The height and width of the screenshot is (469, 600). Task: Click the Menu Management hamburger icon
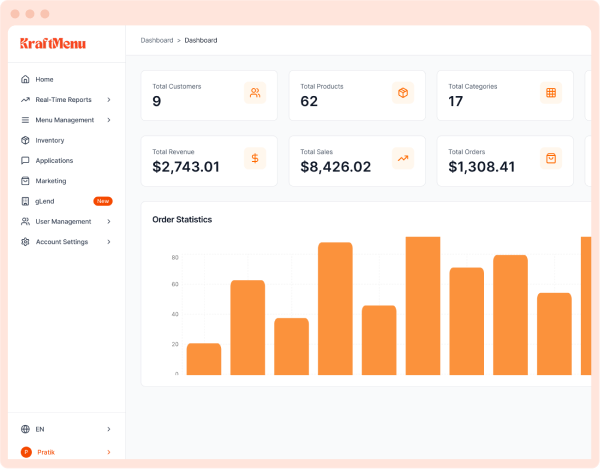pos(25,120)
